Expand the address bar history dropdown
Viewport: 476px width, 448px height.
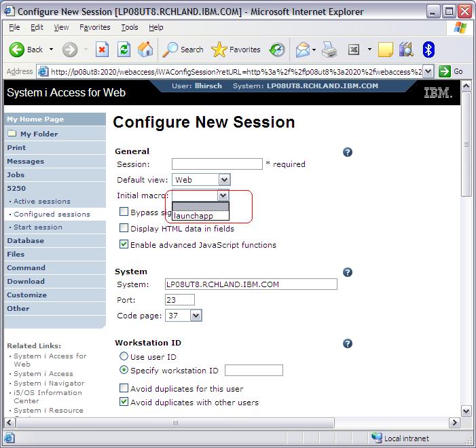[x=428, y=72]
